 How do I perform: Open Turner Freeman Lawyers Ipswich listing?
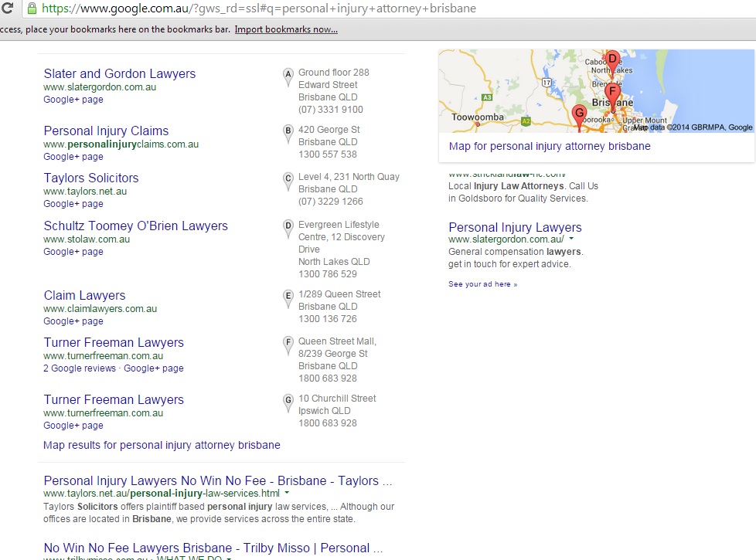click(x=114, y=400)
